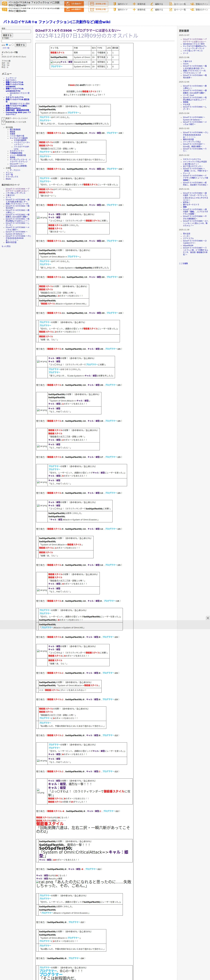Open トップページ in the left menu
Viewport: 210px width, 980px height.
pyautogui.click(x=11, y=78)
